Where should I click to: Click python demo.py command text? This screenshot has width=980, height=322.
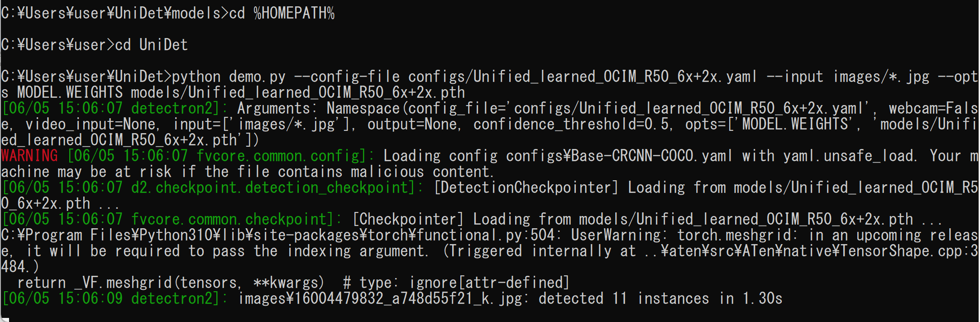(x=229, y=77)
